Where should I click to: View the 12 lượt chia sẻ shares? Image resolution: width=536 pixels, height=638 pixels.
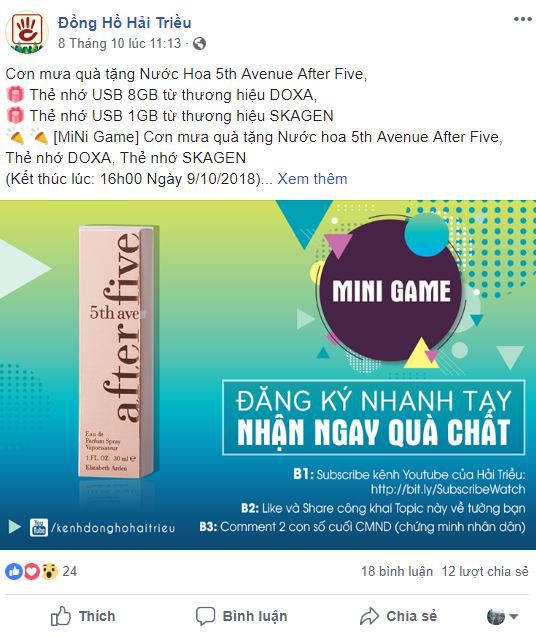(485, 571)
